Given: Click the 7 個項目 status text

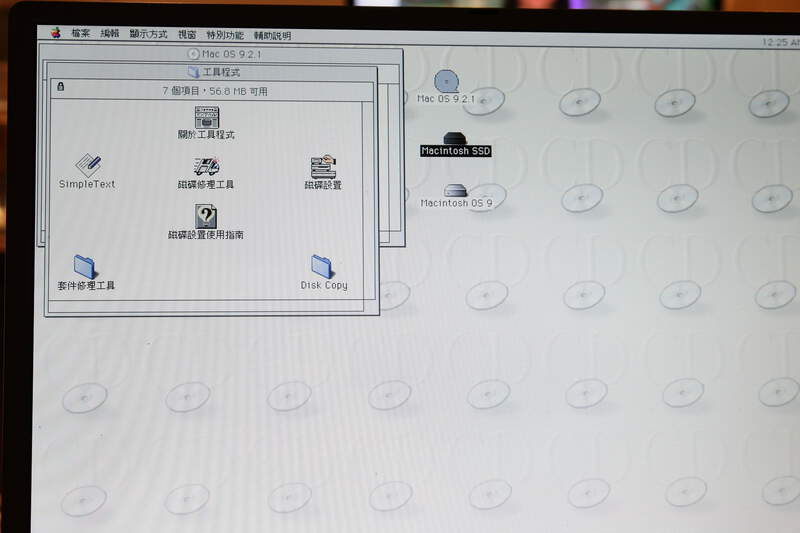Looking at the screenshot, I should tap(215, 91).
